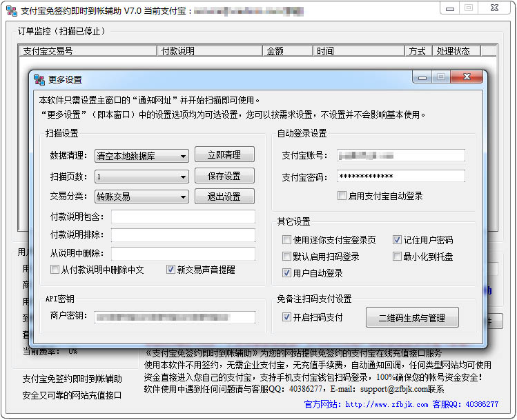Viewport: 517px width, 420px height.
Task: Minimize the main 支付宝免签约 window
Action: click(x=450, y=8)
